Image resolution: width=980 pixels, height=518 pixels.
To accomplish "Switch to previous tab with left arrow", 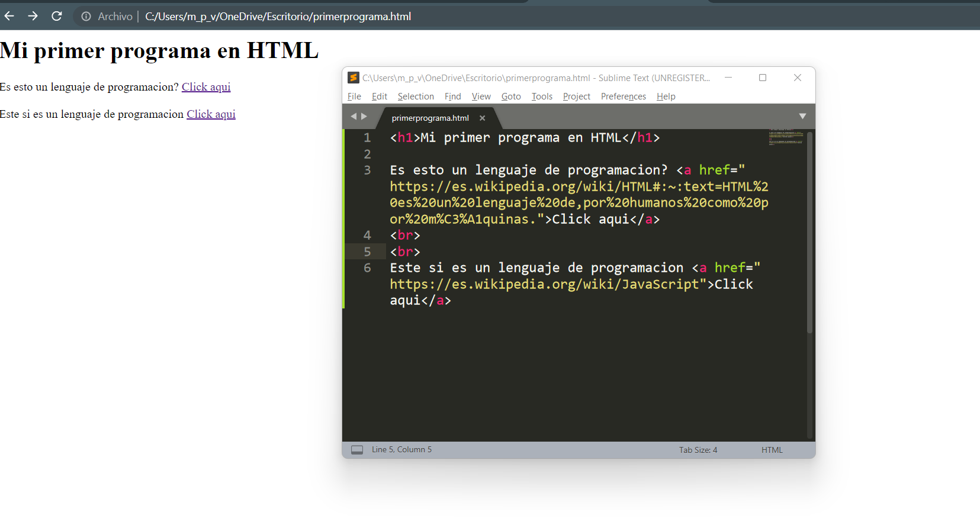I will (x=354, y=117).
